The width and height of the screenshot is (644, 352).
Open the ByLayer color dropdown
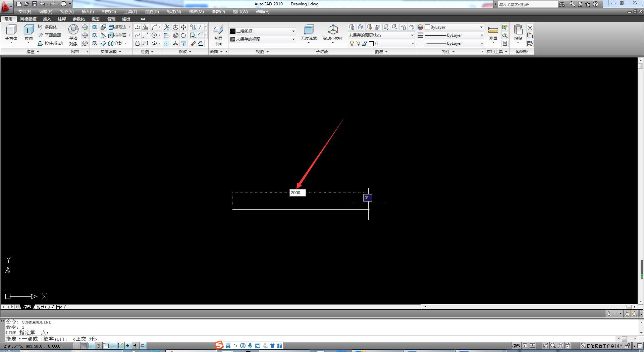point(454,27)
